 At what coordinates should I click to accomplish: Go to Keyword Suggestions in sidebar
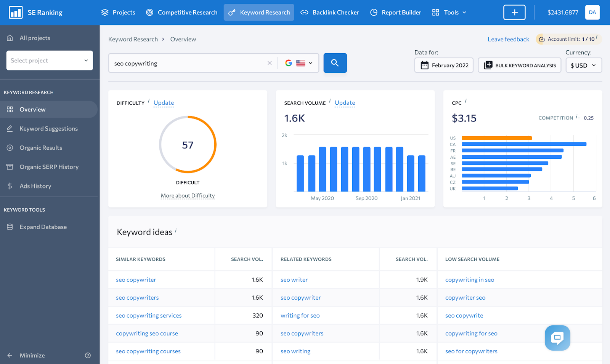[48, 129]
